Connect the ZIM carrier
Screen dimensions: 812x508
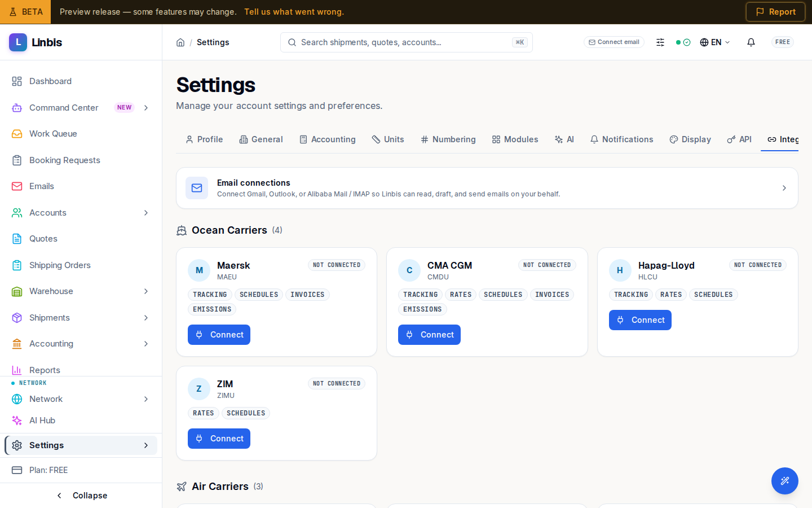219,439
